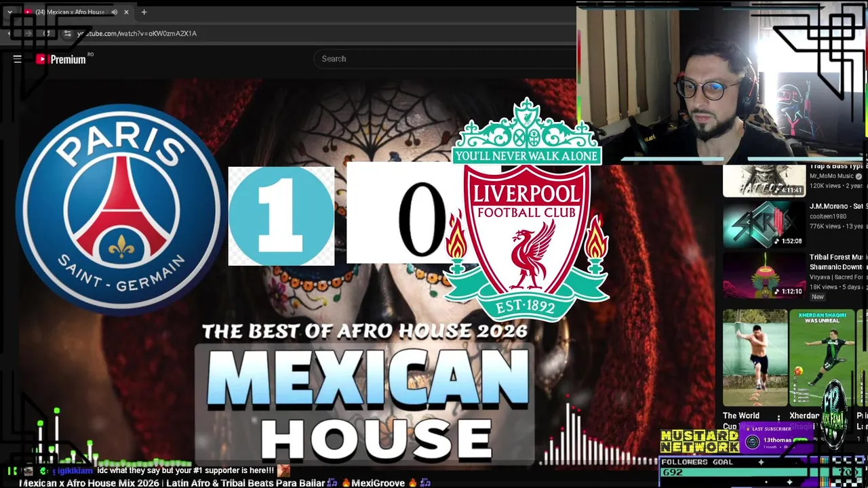Open the YouTube hamburger guide menu
The width and height of the screenshot is (868, 488).
18,59
